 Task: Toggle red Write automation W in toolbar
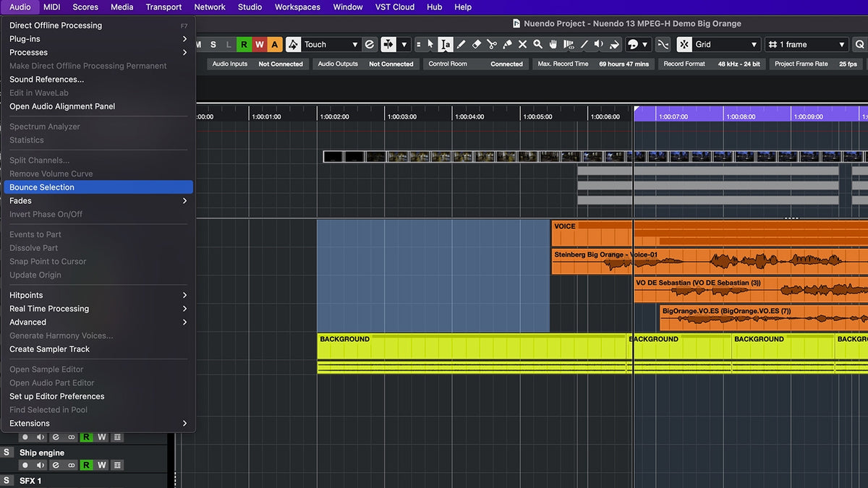pos(259,44)
